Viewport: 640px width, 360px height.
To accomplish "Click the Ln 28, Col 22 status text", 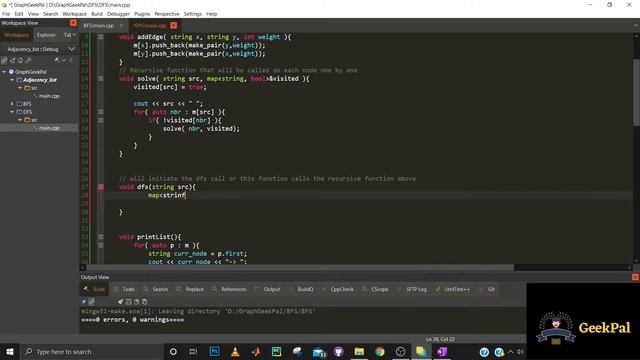I will click(x=440, y=339).
